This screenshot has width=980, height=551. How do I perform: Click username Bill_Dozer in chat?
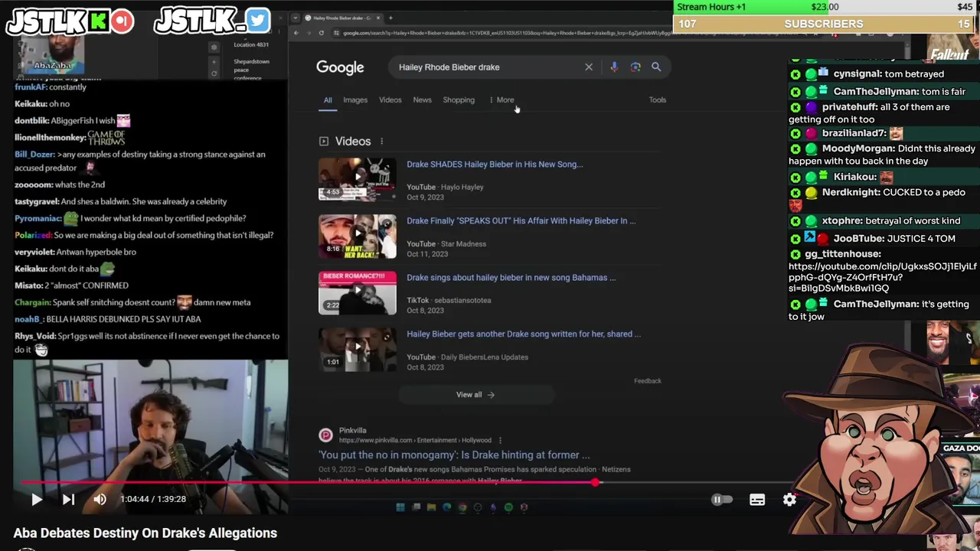[34, 155]
